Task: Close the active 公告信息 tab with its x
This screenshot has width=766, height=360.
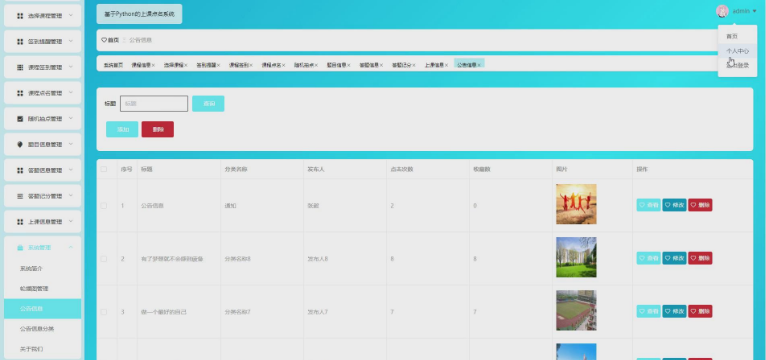Action: 479,65
